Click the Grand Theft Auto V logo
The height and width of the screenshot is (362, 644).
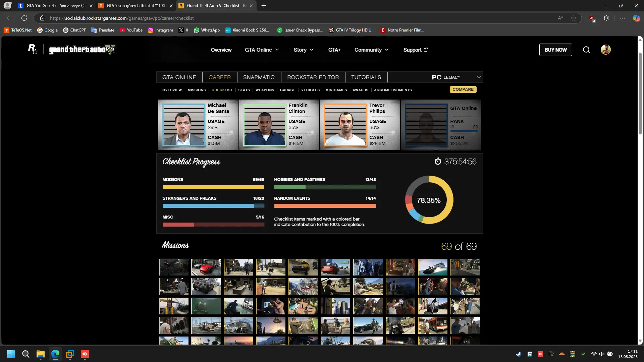pos(82,50)
